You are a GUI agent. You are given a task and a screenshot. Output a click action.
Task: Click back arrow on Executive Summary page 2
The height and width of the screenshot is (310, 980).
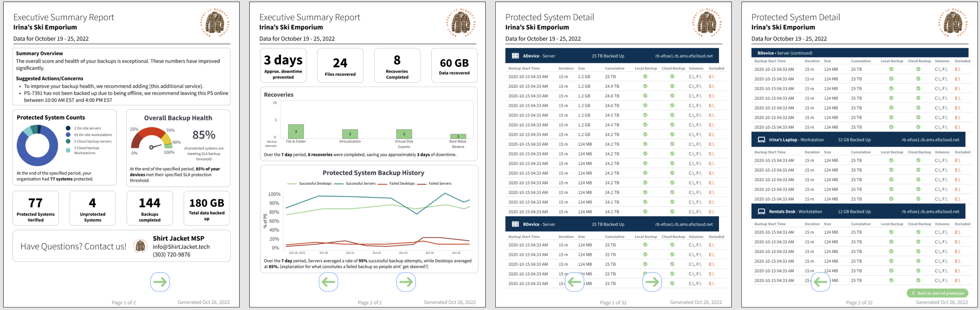328,282
